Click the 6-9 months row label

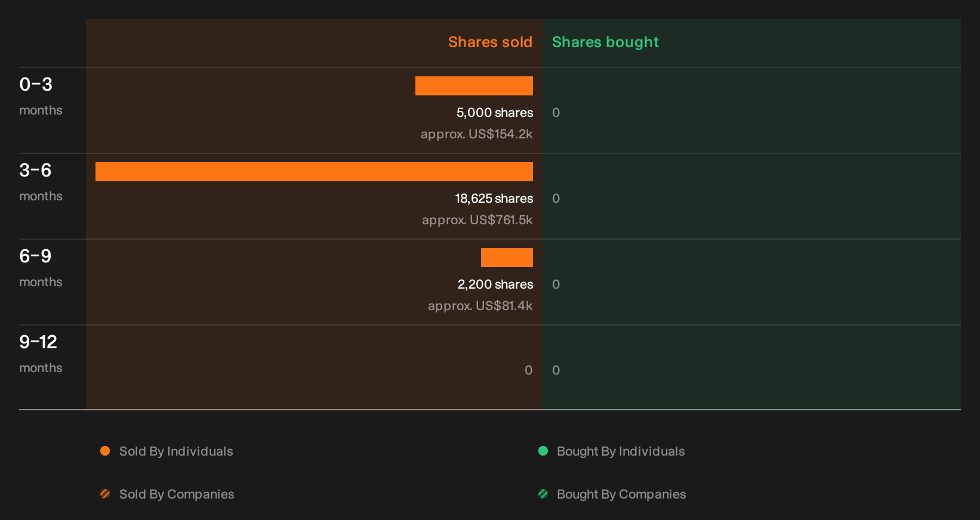41,268
